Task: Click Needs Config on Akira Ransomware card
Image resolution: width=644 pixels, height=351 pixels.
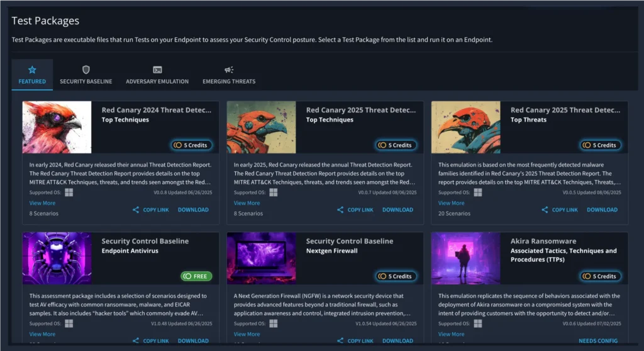Action: pyautogui.click(x=598, y=341)
